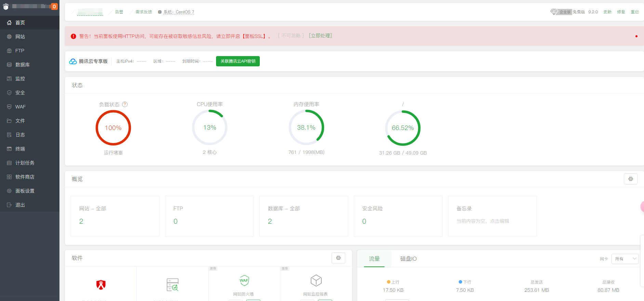This screenshot has height=301, width=644.
Task: Click the 66.52% disk usage gauge
Action: click(x=403, y=128)
